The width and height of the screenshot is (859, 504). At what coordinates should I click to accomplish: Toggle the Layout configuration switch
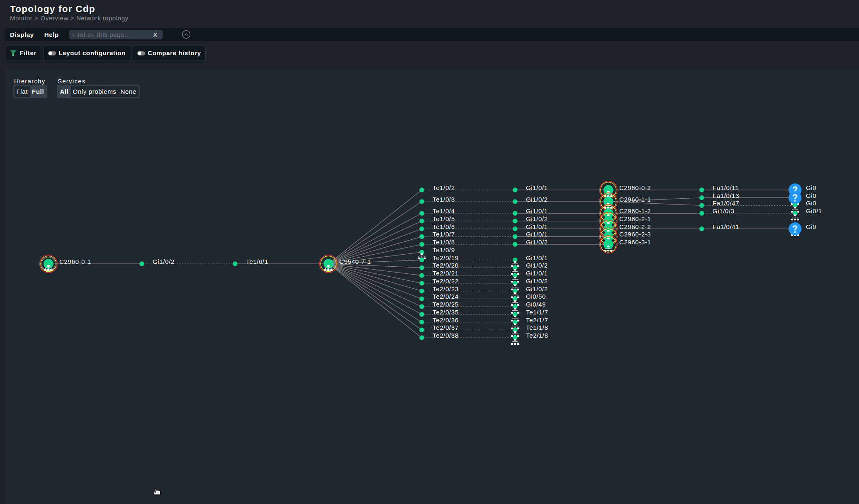[x=52, y=53]
